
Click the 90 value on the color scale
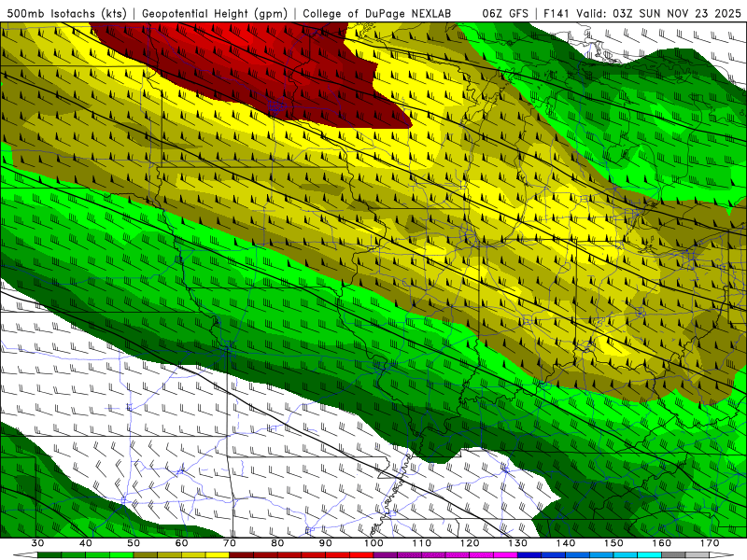click(325, 543)
